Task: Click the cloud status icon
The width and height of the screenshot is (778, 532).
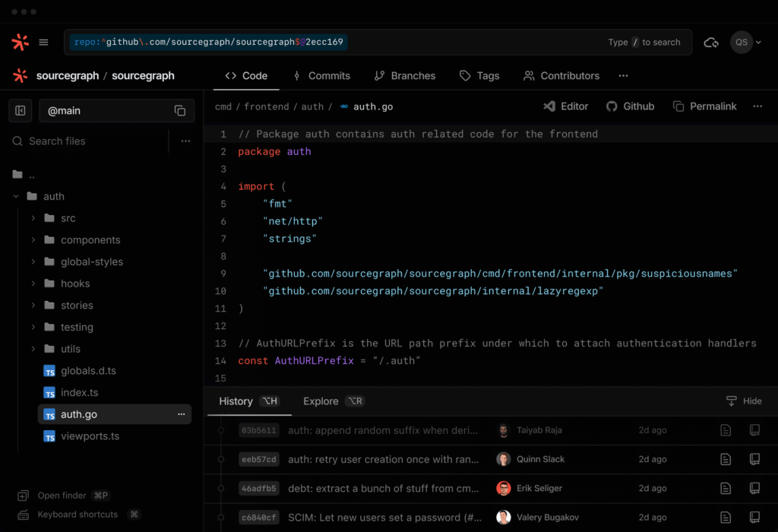Action: pyautogui.click(x=711, y=43)
